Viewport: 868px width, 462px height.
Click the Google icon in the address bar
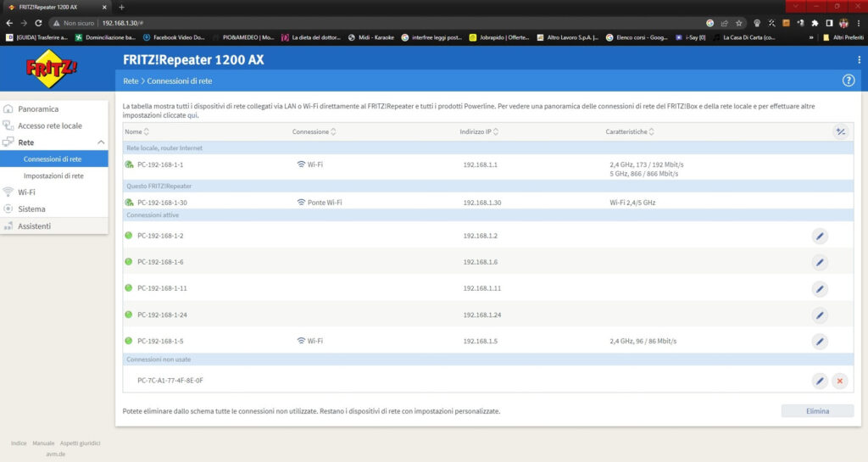click(709, 23)
